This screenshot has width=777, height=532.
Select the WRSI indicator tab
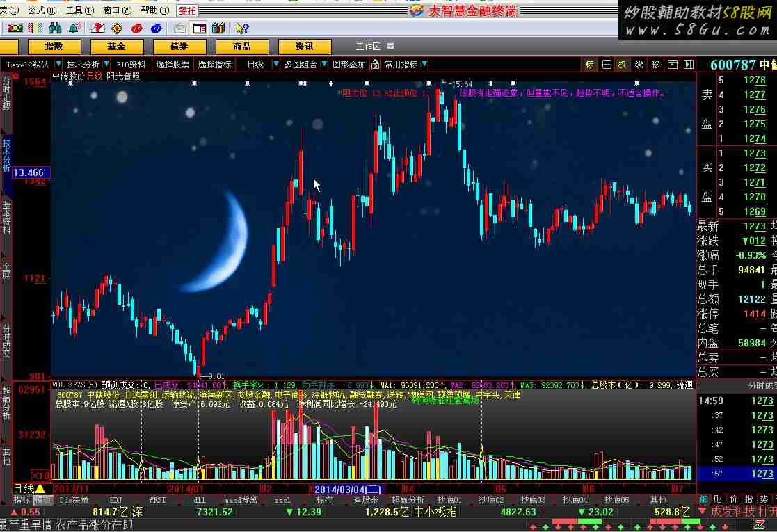pos(157,500)
